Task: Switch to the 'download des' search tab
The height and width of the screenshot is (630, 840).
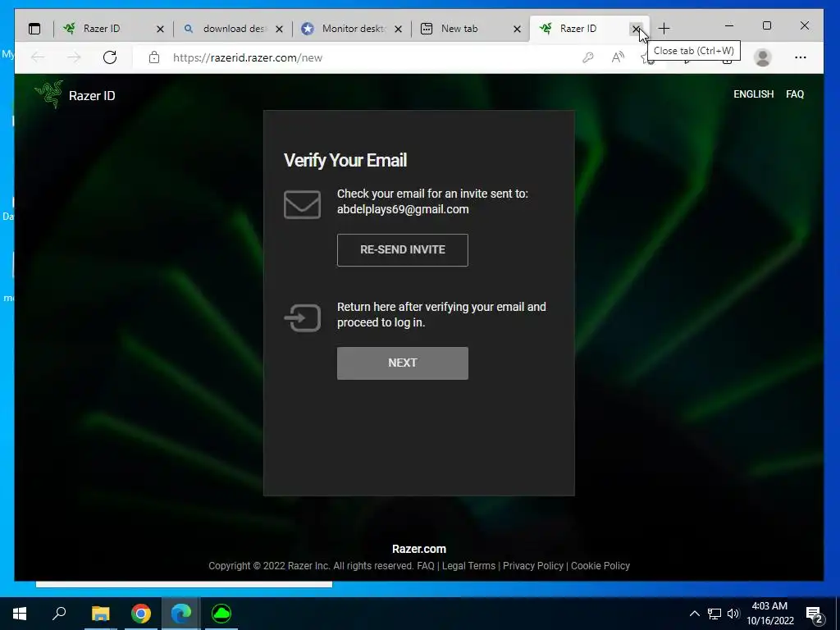Action: (x=233, y=29)
